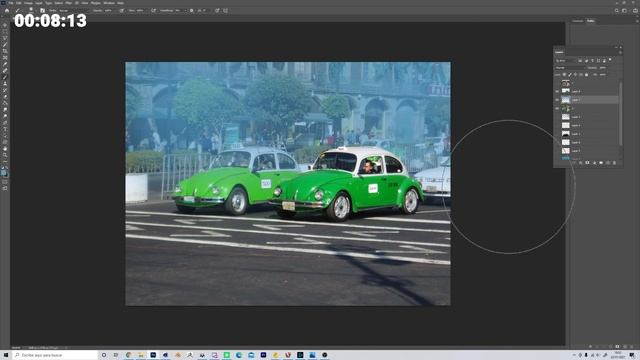Delete layer with trash icon
Viewport: 640px width, 360px height.
pyautogui.click(x=614, y=162)
